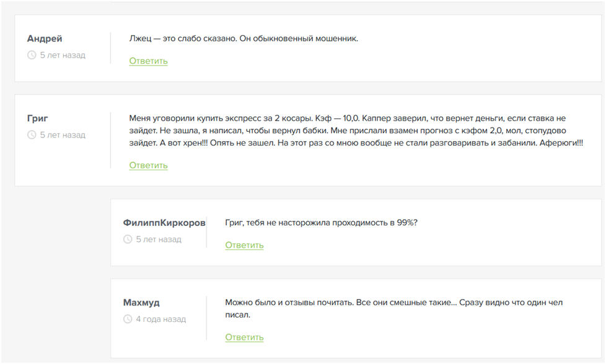The width and height of the screenshot is (606, 364).
Task: Click the clock icon under ФилиппКиркоров's name
Action: tap(128, 239)
